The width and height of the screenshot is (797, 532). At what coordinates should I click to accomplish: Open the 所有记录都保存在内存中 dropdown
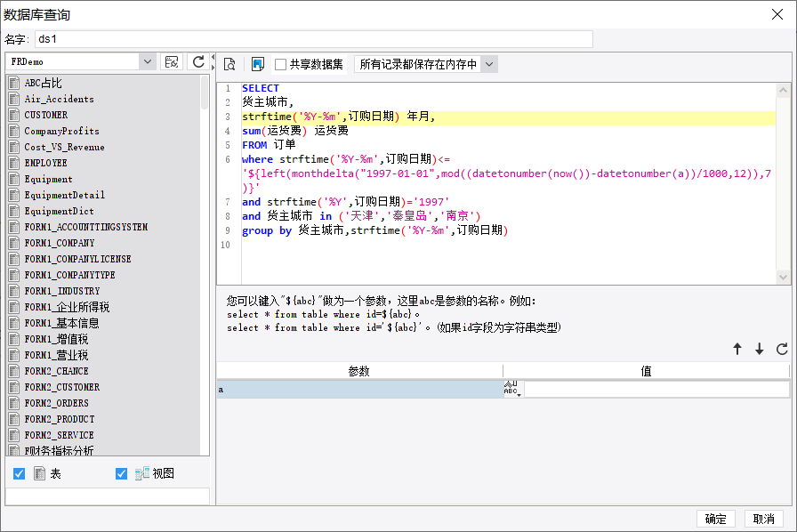pyautogui.click(x=489, y=65)
